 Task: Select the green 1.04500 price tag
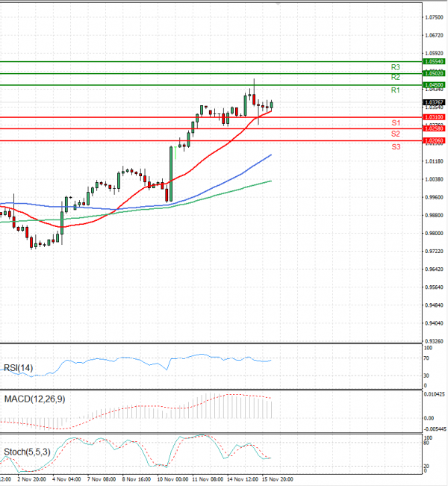(434, 85)
